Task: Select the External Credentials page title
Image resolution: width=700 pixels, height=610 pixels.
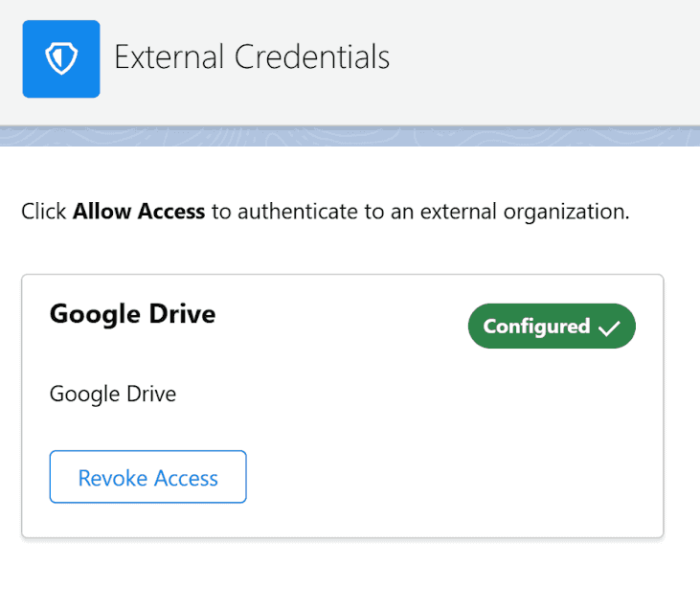Action: pos(252,57)
